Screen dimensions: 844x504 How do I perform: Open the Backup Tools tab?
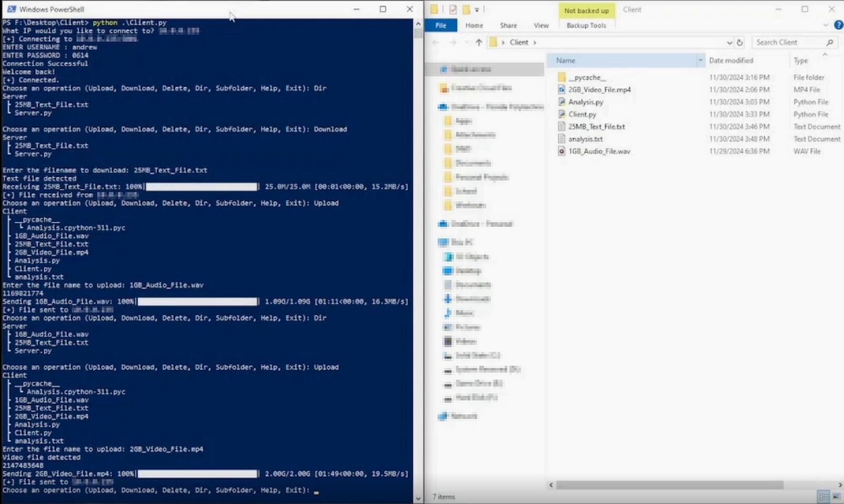586,25
